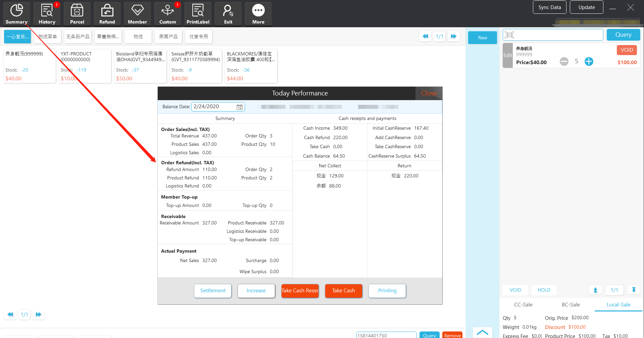
Task: Open PrintLabel tool
Action: (198, 14)
